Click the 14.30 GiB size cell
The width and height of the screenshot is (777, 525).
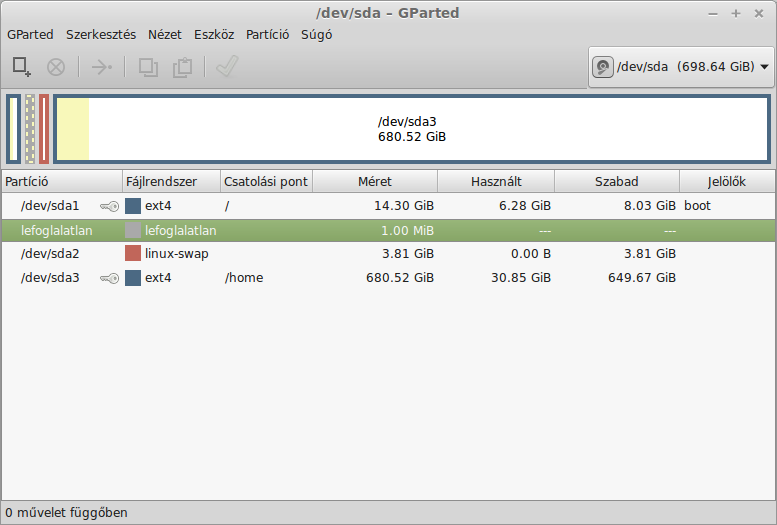(404, 206)
